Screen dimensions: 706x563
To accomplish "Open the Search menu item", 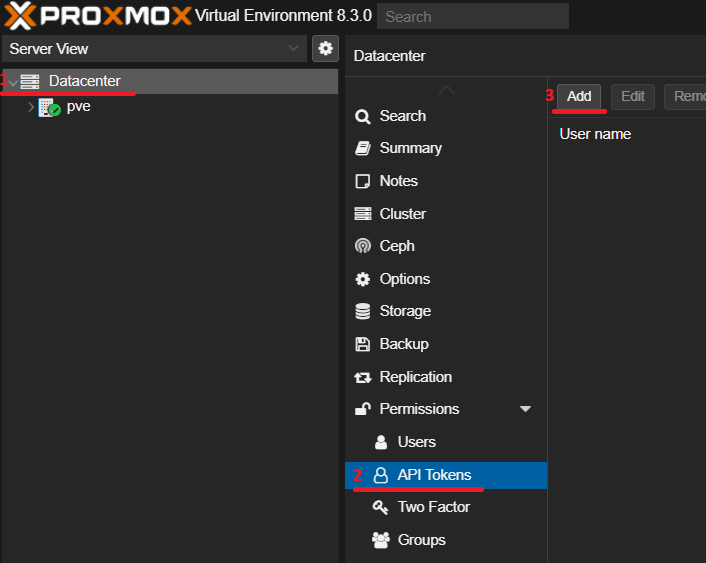I will point(446,116).
